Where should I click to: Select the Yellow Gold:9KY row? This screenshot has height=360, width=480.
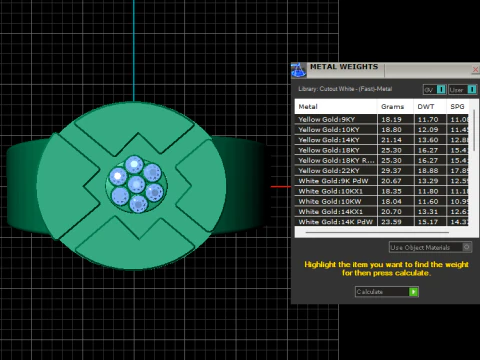tap(381, 119)
